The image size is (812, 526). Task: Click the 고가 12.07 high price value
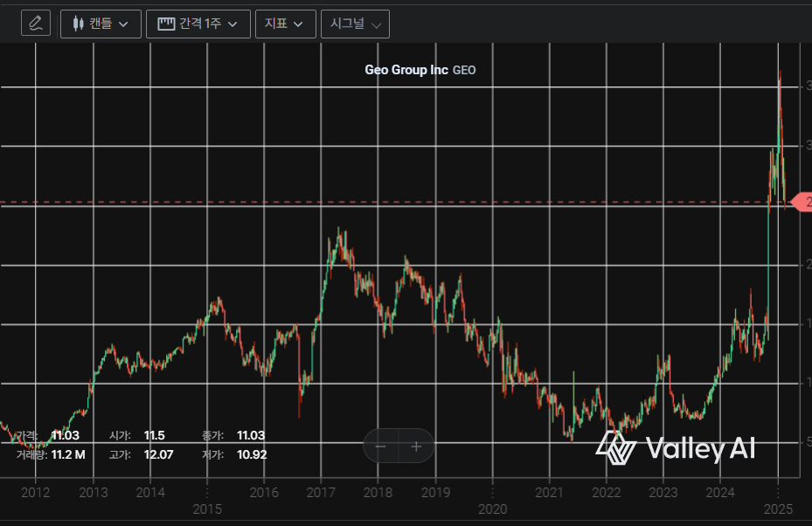[158, 454]
